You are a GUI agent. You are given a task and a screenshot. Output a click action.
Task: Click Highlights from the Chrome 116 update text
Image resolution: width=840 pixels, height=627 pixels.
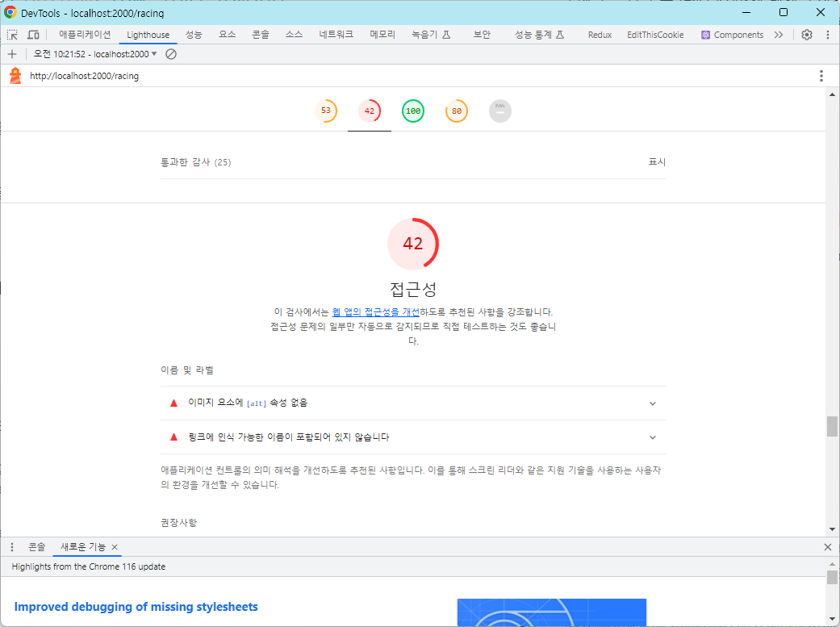[89, 566]
